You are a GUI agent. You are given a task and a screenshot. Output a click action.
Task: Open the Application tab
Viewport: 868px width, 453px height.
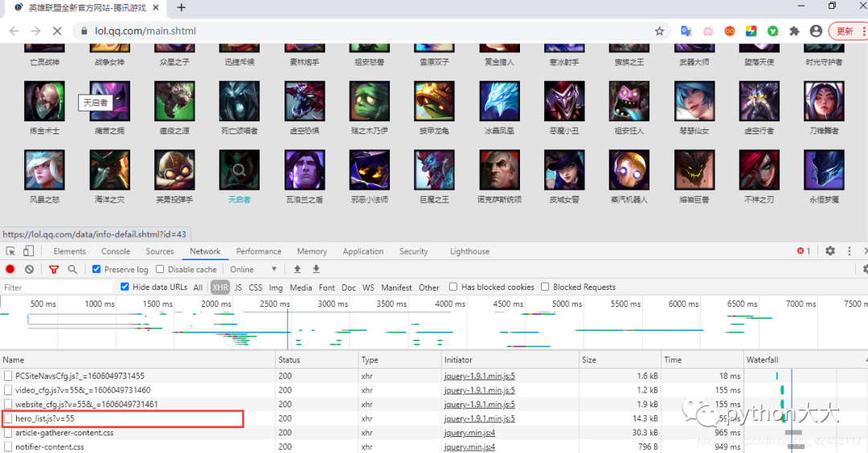click(363, 251)
